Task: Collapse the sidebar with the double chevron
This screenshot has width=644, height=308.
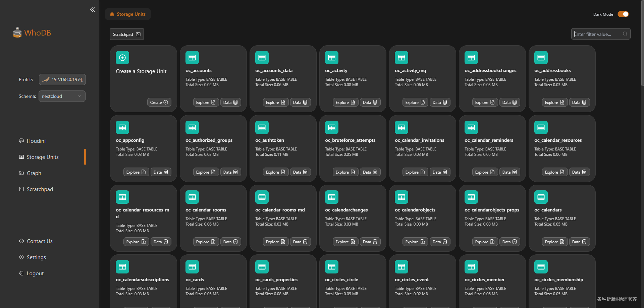Action: (x=93, y=9)
